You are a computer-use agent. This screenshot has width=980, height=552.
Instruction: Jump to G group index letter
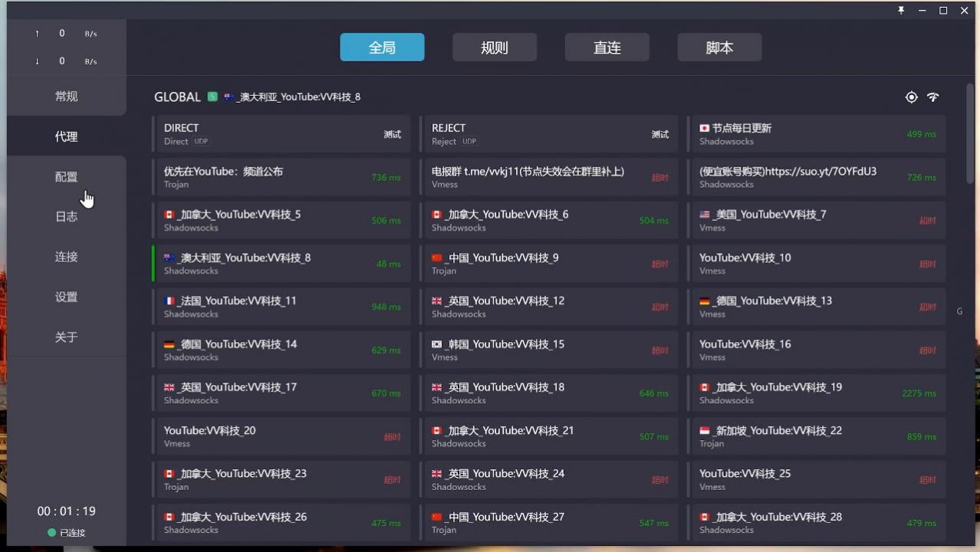(959, 311)
